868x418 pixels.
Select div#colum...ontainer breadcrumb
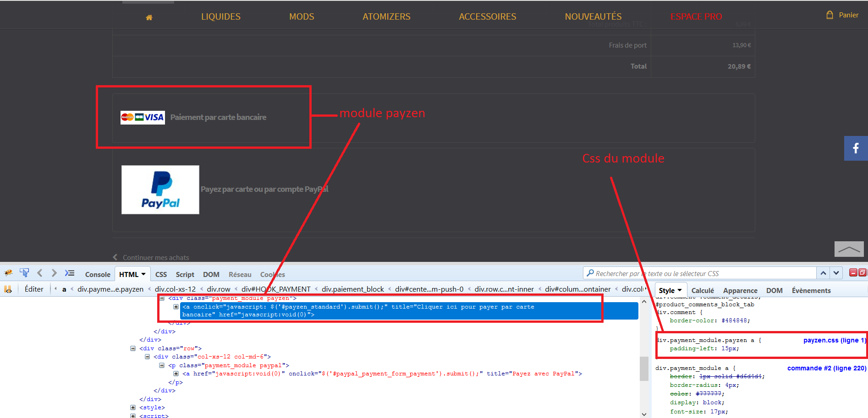(578, 289)
